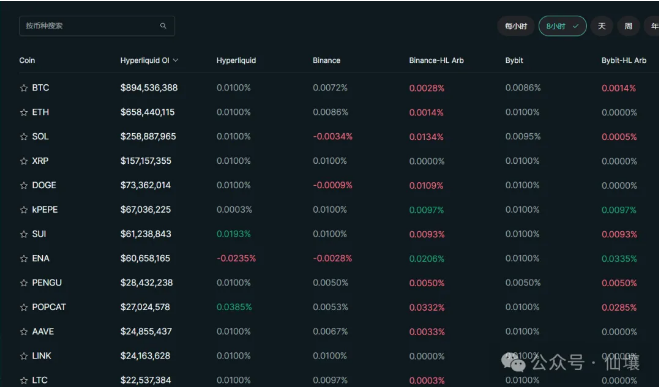
Task: Sort by the Coin column header
Action: (x=27, y=61)
